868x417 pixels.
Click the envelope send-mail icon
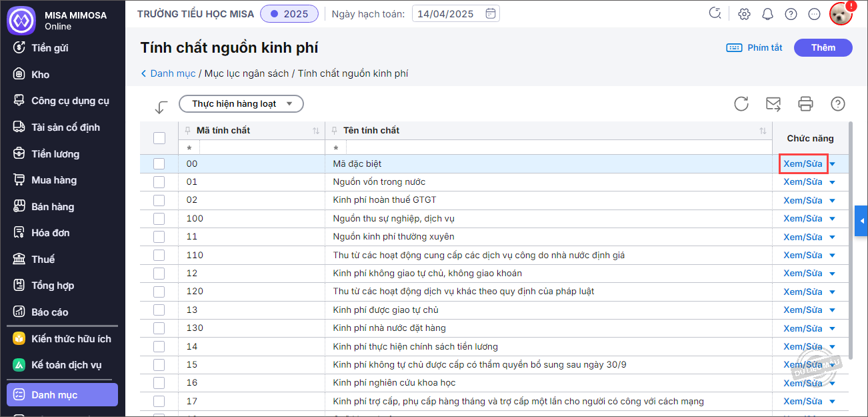coord(773,103)
